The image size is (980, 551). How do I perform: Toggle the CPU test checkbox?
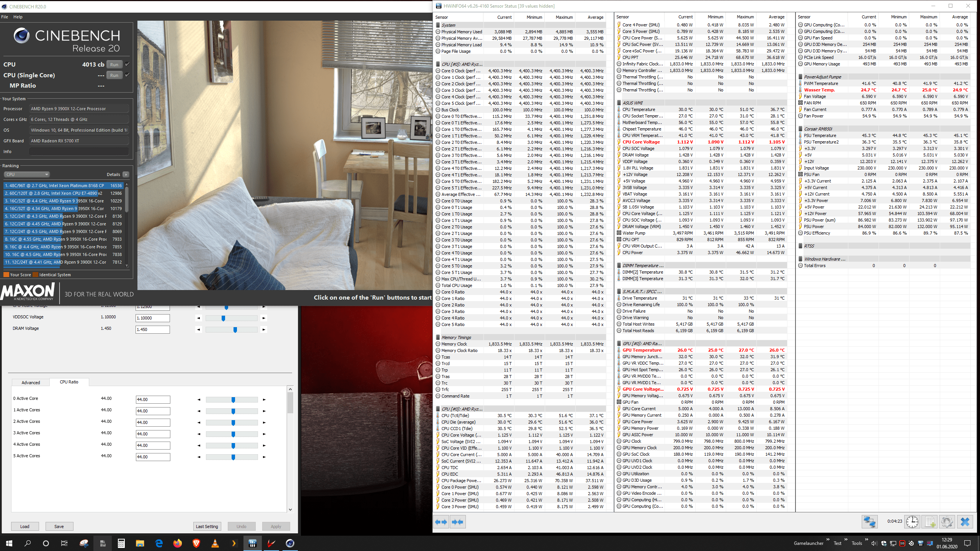tap(127, 64)
